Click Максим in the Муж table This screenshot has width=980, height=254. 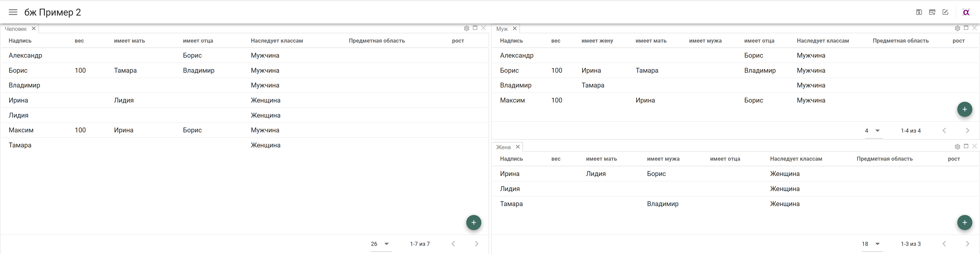(x=512, y=100)
